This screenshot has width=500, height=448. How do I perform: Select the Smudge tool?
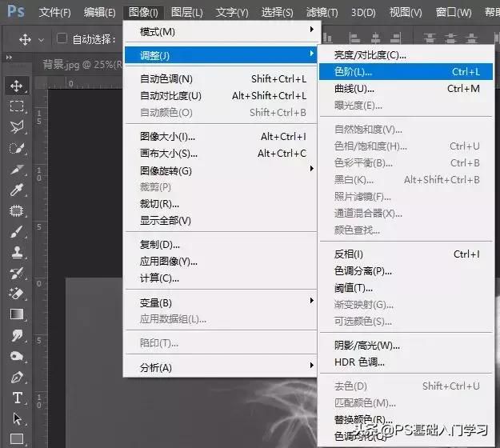tap(16, 335)
